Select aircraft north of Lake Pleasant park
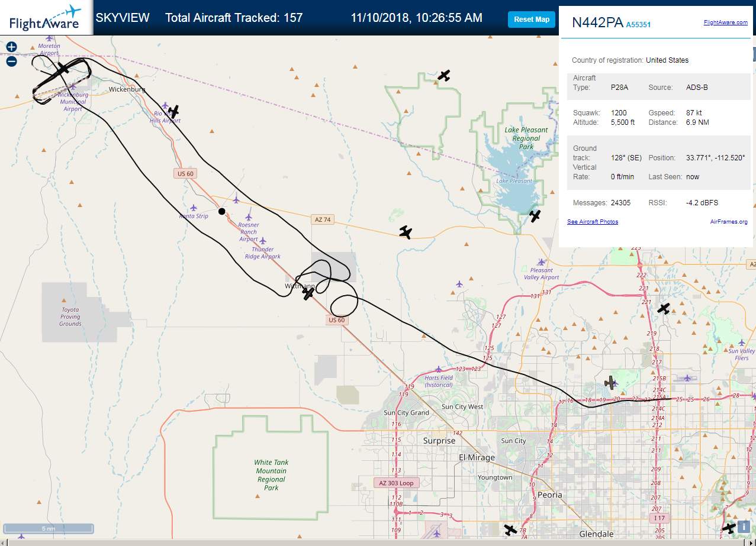The image size is (756, 546). tap(444, 75)
